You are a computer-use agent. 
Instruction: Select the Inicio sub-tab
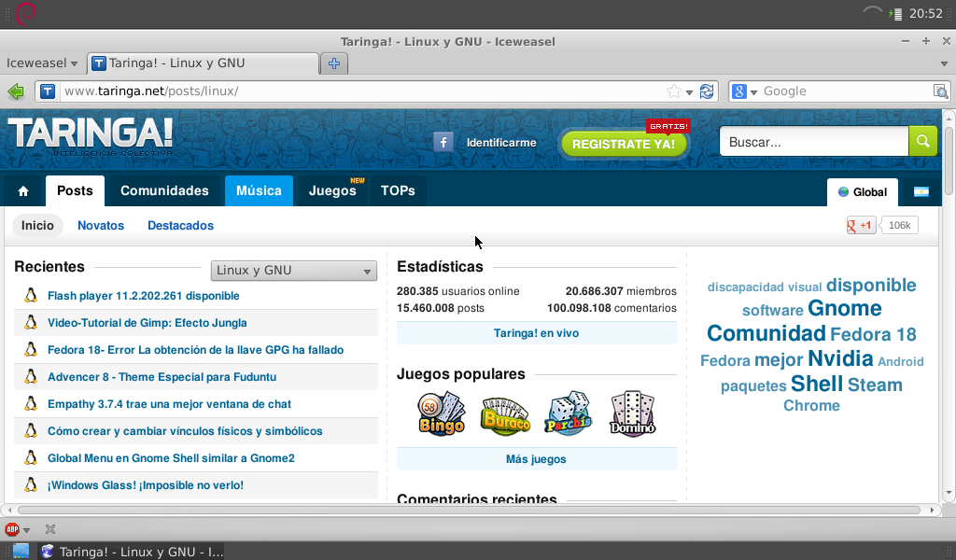[37, 226]
